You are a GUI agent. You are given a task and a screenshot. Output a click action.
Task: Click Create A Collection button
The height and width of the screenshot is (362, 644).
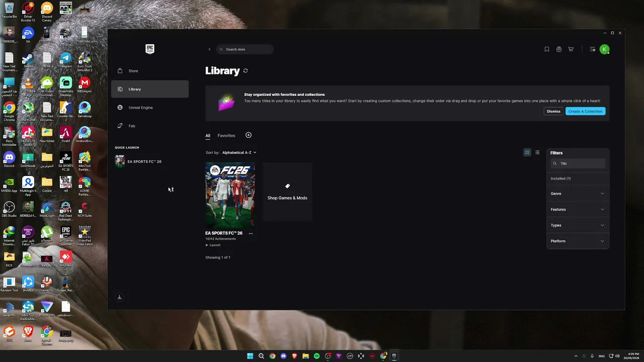click(x=585, y=111)
